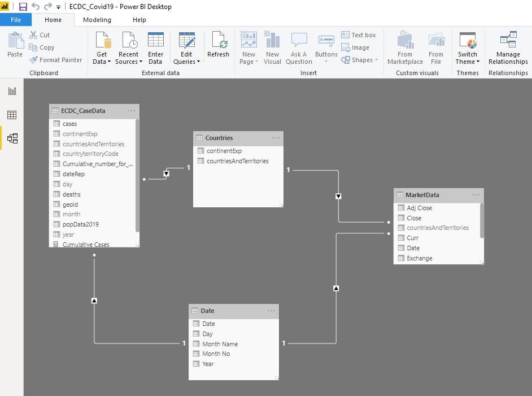Click Countries table resize corner handle
The width and height of the screenshot is (532, 396).
click(x=281, y=205)
